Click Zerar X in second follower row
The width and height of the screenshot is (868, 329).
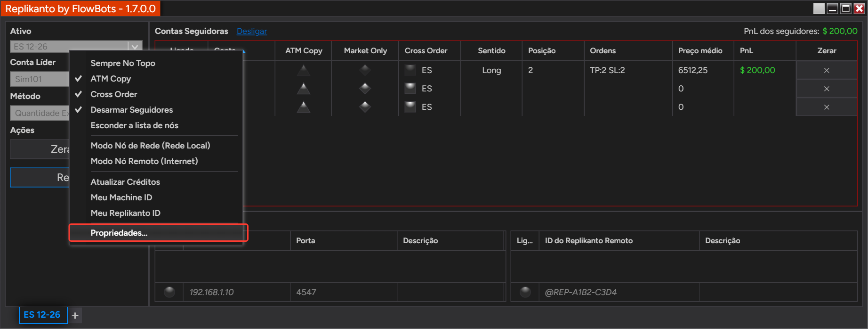[827, 89]
